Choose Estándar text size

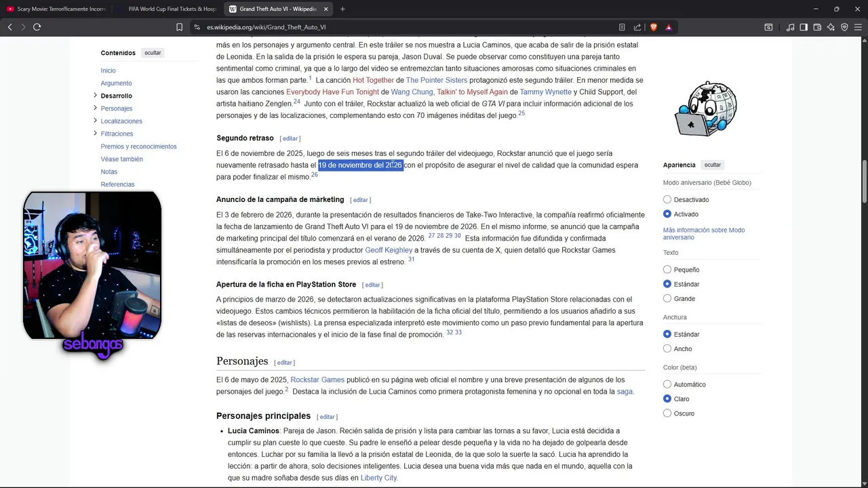(667, 284)
